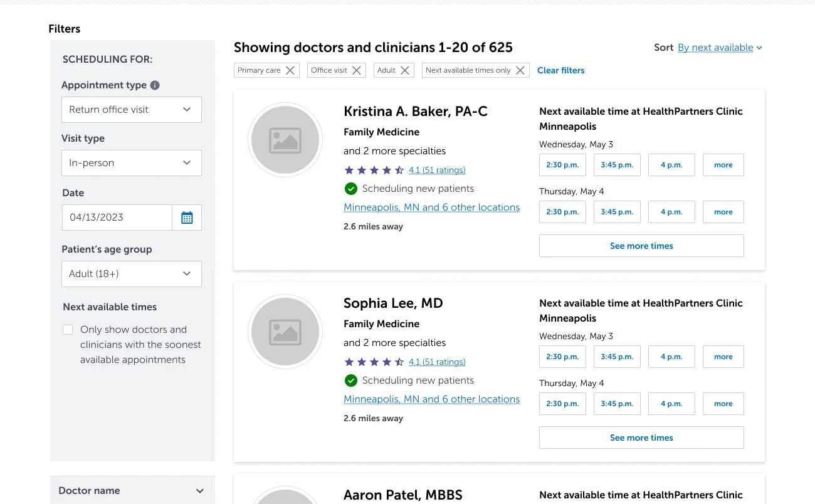Viewport: 815px width, 504px height.
Task: Click the Appointment type info icon
Action: (155, 85)
